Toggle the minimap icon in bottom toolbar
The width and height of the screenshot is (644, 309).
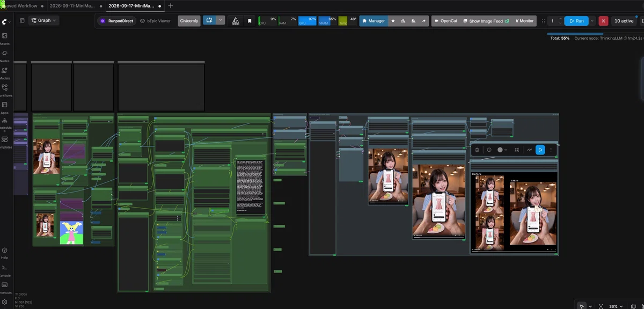pos(634,306)
